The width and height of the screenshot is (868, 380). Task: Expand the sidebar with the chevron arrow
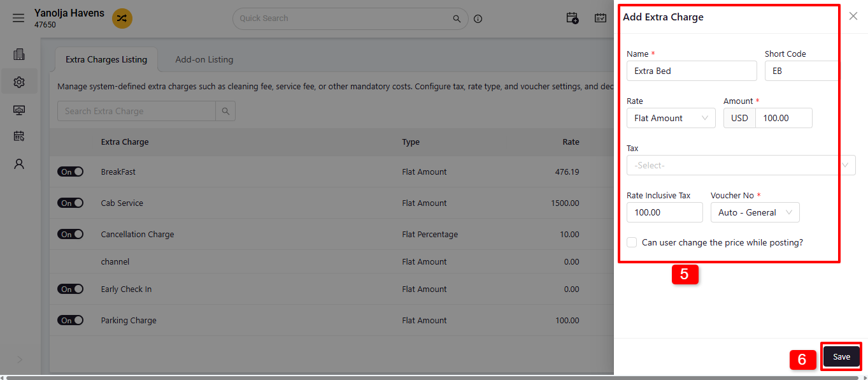pos(19,359)
